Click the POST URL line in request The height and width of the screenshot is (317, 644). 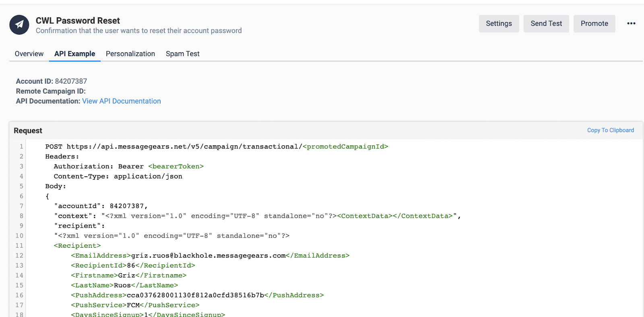[217, 147]
